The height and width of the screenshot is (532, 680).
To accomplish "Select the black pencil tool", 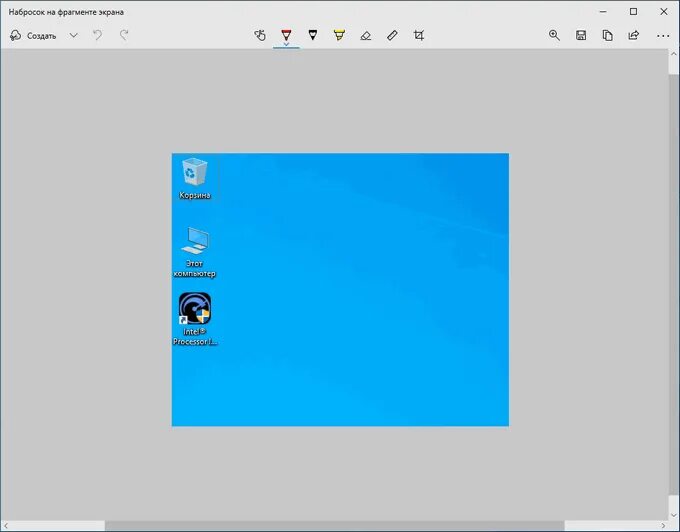I will pos(313,35).
